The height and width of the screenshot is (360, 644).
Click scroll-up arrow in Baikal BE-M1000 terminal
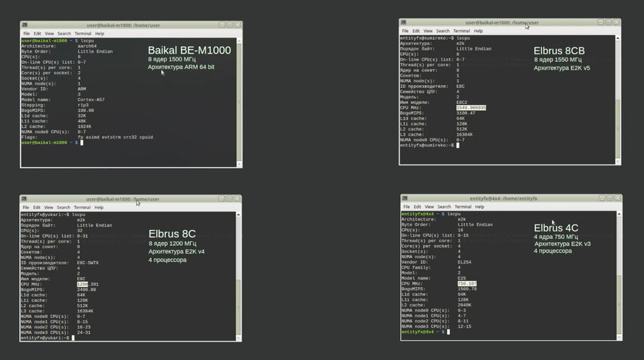239,41
